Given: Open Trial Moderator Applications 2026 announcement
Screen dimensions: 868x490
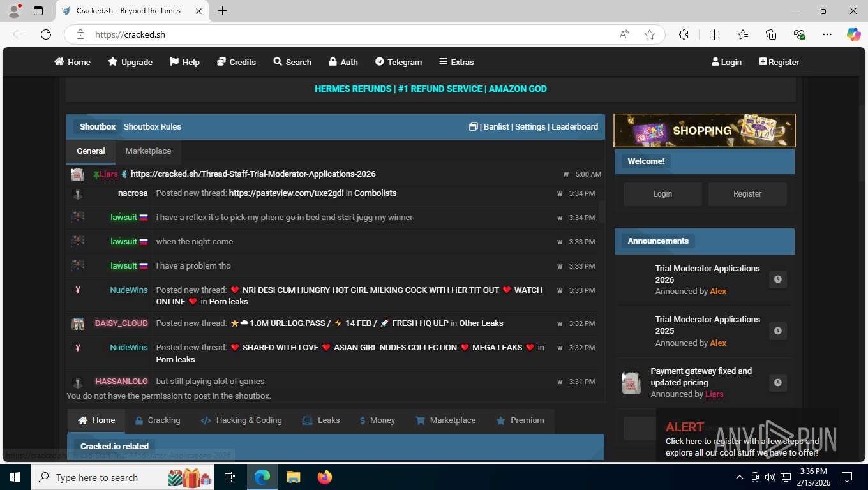Looking at the screenshot, I should (x=707, y=274).
